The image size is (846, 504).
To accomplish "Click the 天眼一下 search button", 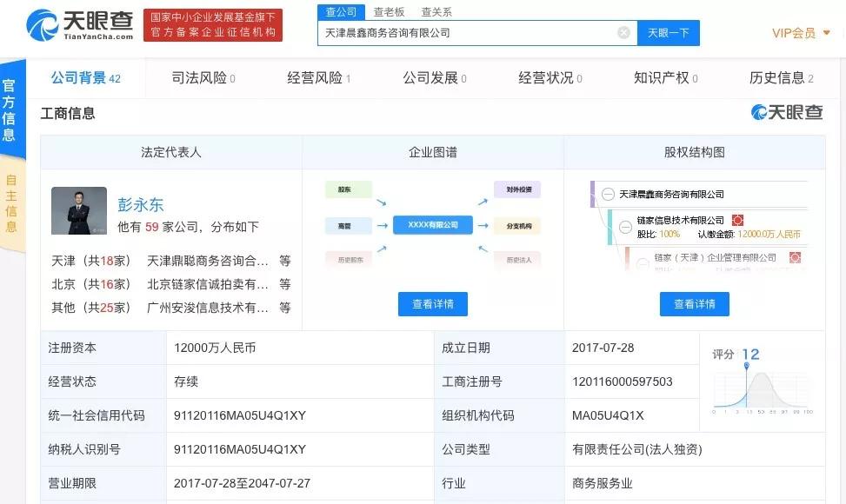I will tap(669, 33).
